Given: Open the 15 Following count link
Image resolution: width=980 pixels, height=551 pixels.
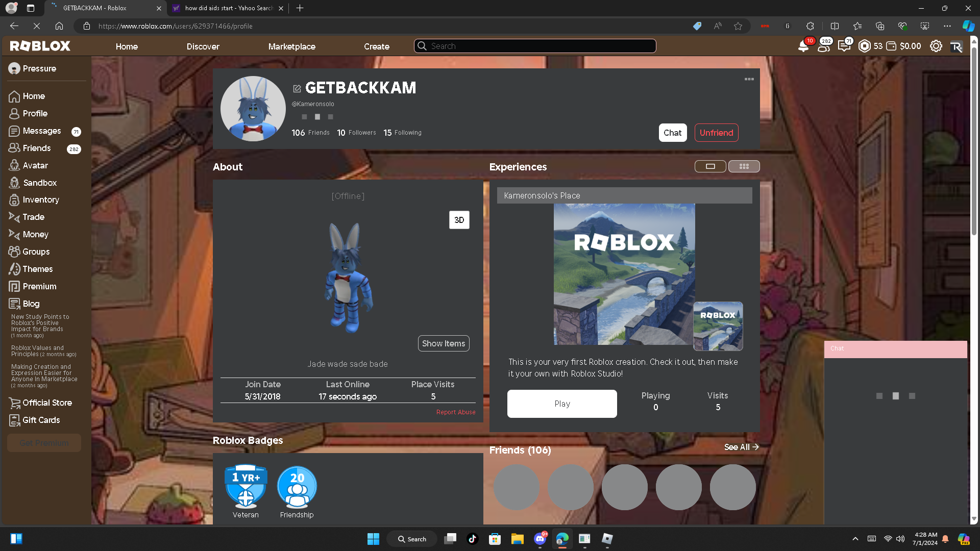Looking at the screenshot, I should 402,133.
